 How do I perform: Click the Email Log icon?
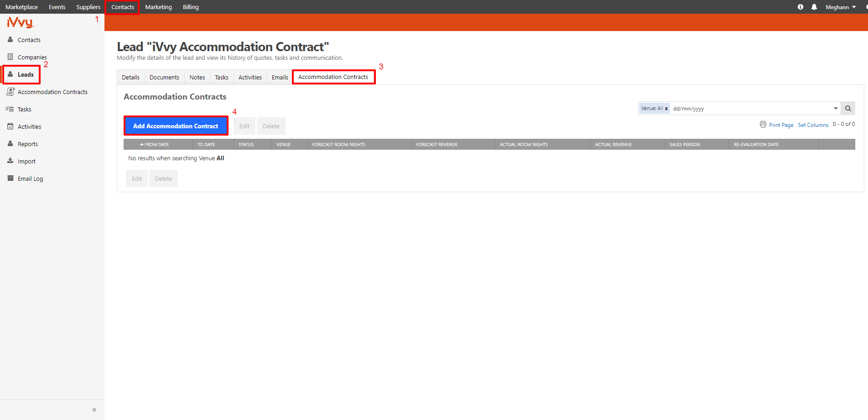[x=10, y=178]
